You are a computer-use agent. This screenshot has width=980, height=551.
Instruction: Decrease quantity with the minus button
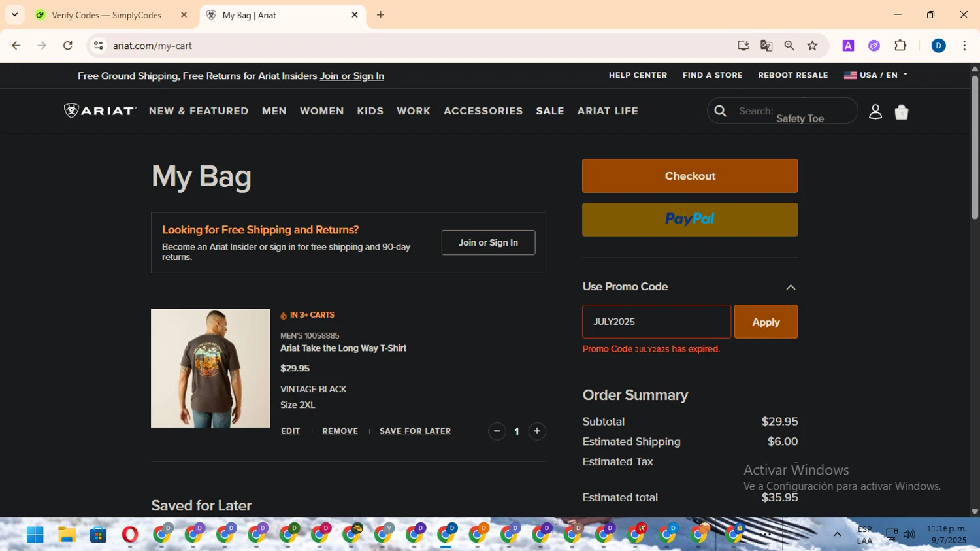coord(497,431)
